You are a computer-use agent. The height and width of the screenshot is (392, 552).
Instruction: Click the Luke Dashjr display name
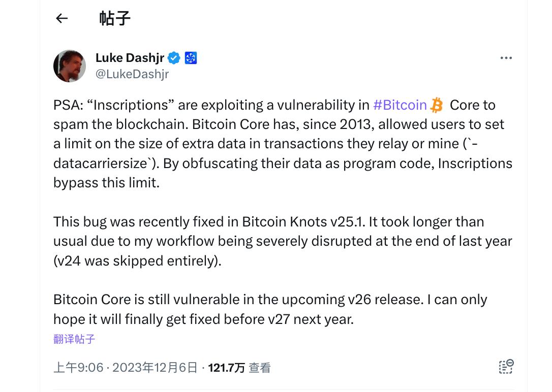130,58
